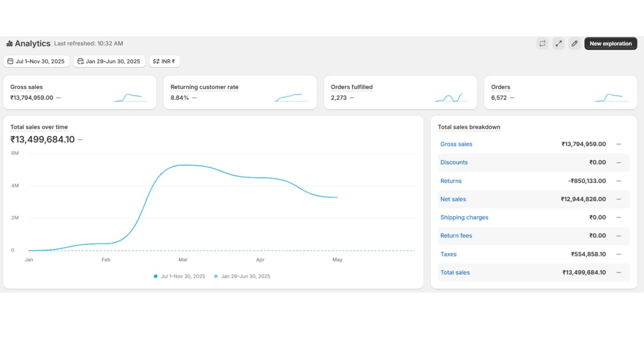Toggle the Jan 29–Jun 30 legend series
Image resolution: width=644 pixels, height=362 pixels.
pyautogui.click(x=242, y=276)
